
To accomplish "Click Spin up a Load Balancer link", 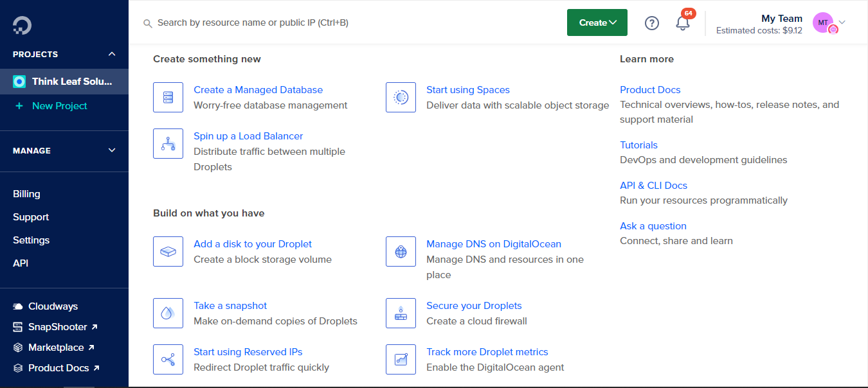I will tap(248, 136).
